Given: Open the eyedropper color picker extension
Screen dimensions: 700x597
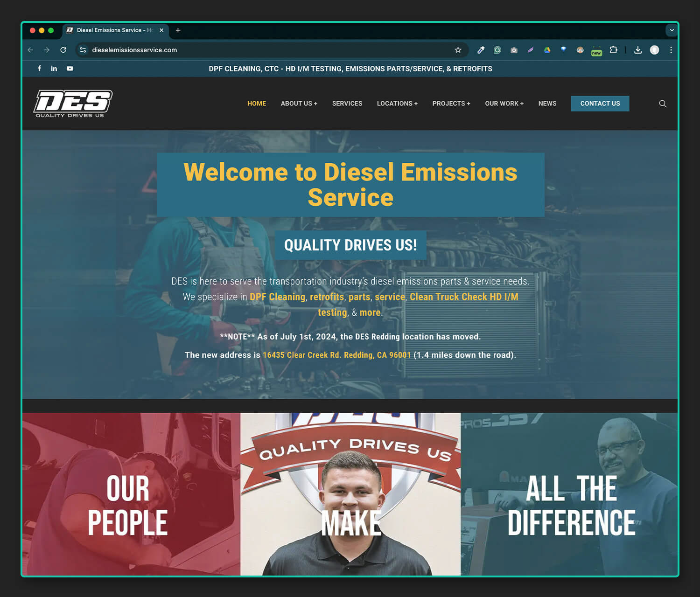Looking at the screenshot, I should pos(481,50).
